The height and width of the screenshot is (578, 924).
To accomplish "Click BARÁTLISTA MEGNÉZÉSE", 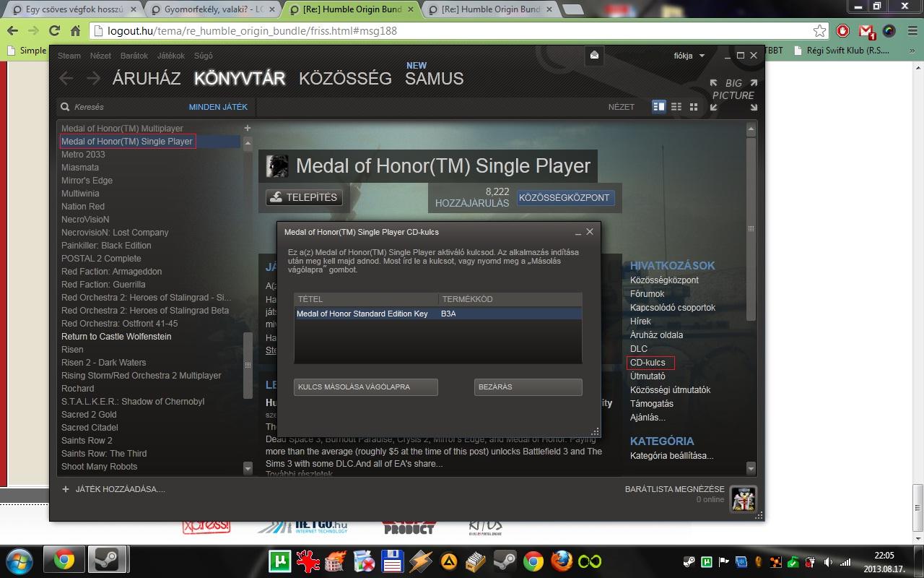I will pyautogui.click(x=674, y=489).
